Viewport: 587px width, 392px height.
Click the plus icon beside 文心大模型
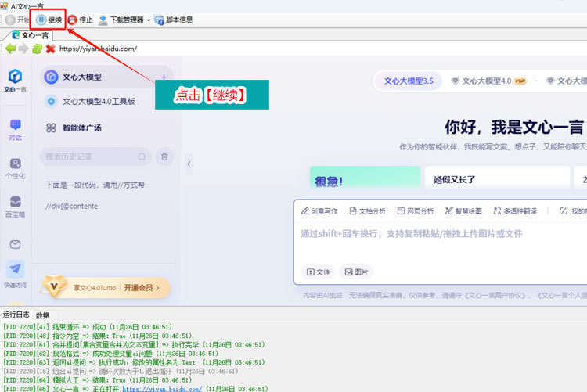click(164, 77)
